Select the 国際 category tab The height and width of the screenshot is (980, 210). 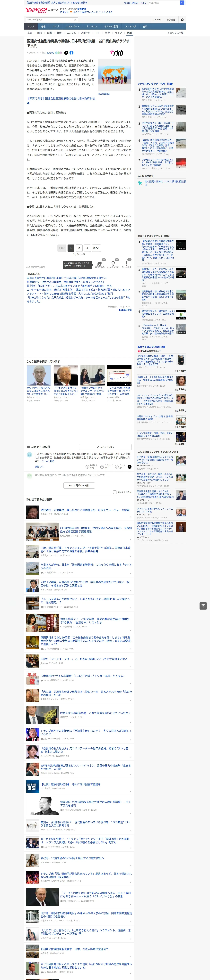tap(49, 33)
